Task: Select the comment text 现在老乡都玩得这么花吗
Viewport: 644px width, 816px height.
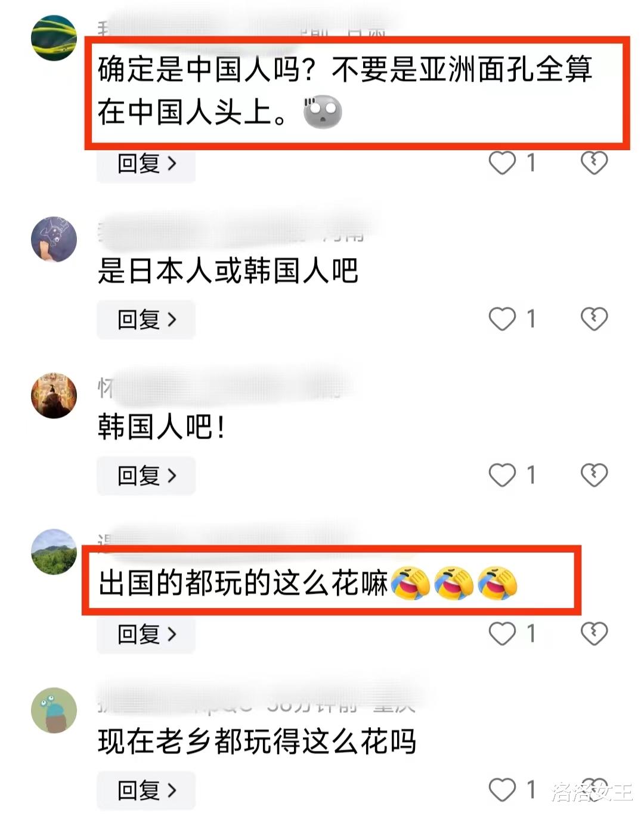Action: [x=256, y=742]
